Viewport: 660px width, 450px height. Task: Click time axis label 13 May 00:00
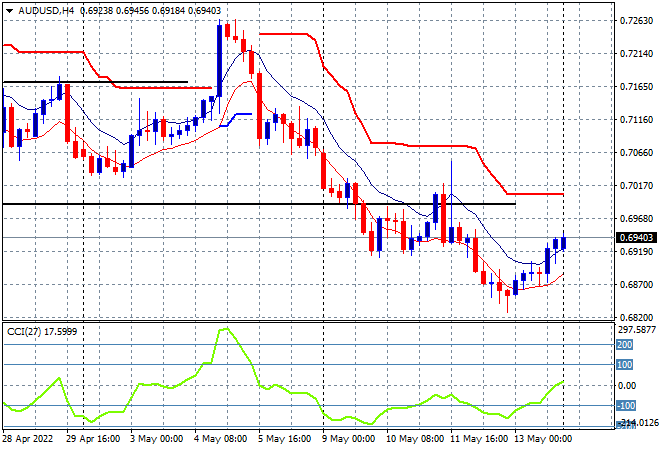[543, 439]
